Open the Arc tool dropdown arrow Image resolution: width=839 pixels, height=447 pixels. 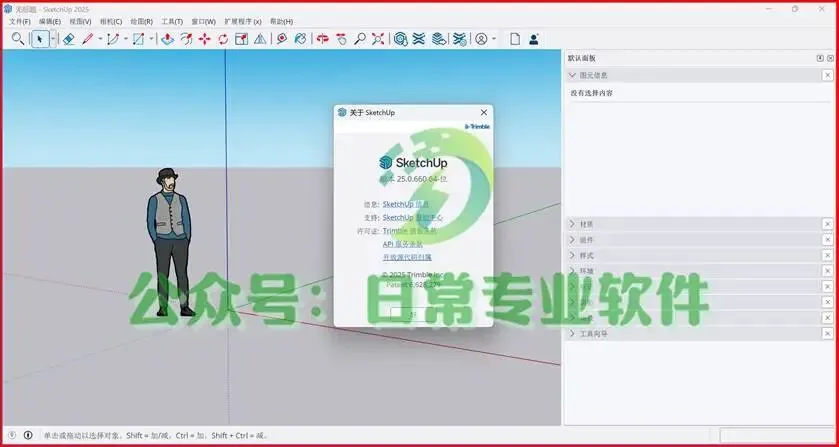pos(126,39)
